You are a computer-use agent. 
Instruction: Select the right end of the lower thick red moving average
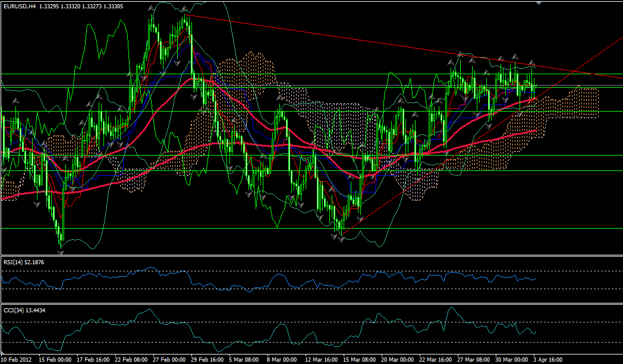click(536, 130)
